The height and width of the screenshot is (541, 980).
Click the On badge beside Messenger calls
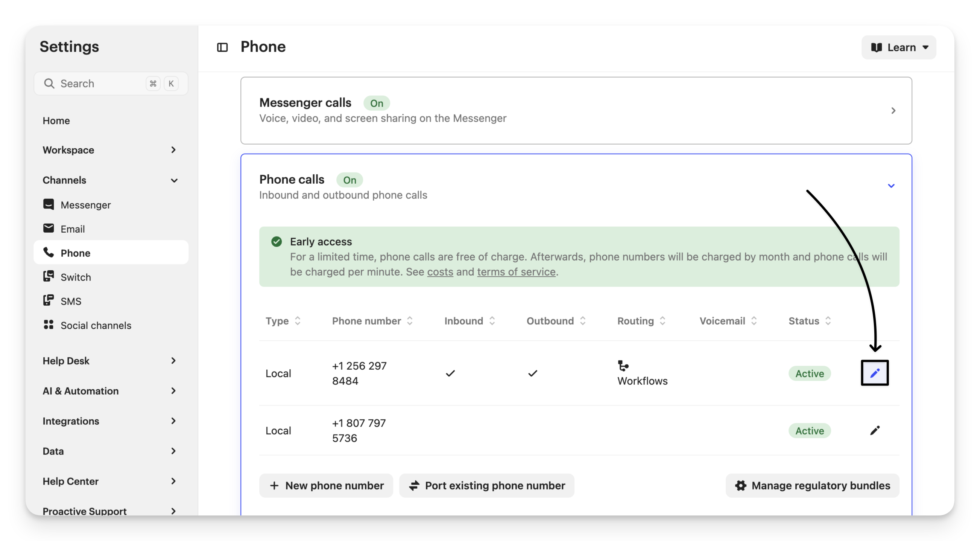(x=377, y=103)
